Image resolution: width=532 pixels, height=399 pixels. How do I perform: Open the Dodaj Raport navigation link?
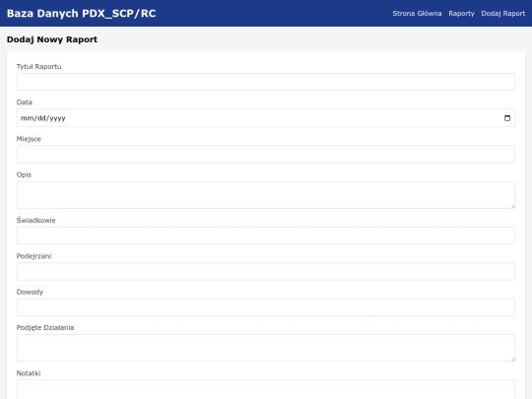coord(502,14)
